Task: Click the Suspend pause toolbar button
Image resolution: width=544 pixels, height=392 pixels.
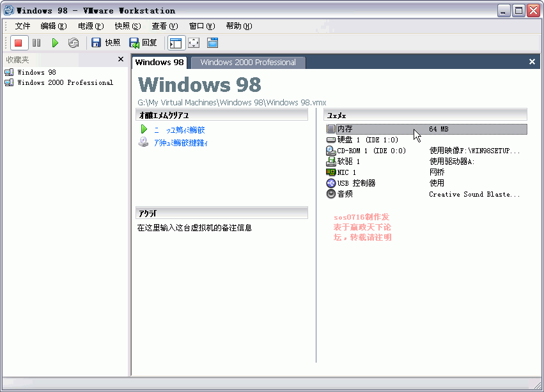Action: (36, 43)
